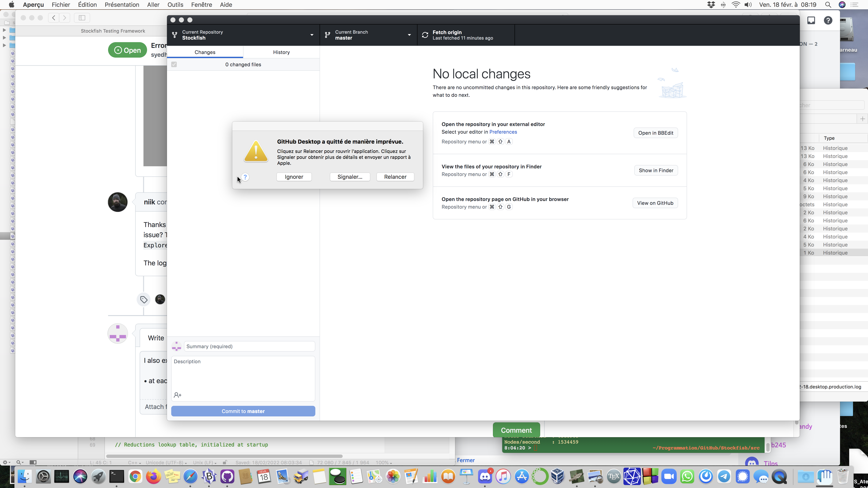
Task: Toggle the browser sidebar view
Action: pos(82,18)
